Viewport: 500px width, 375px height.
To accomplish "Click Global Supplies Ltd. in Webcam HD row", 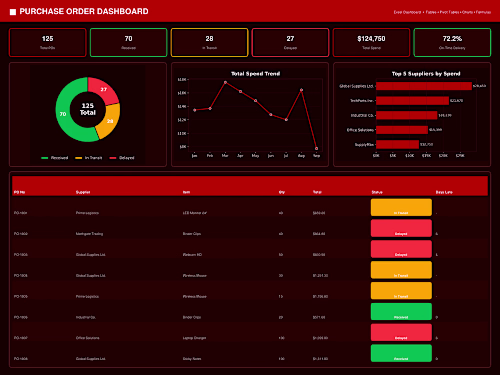I will [x=91, y=255].
